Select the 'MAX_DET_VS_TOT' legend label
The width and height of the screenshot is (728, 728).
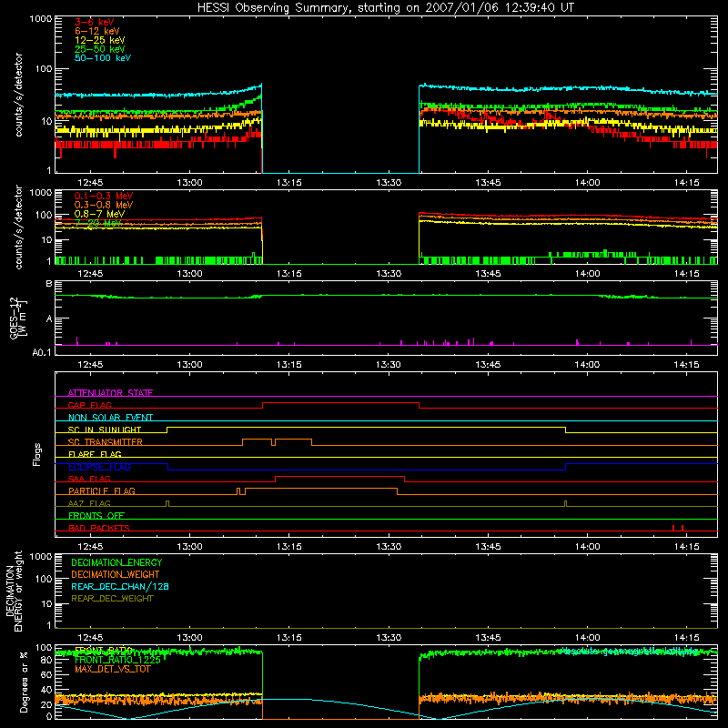(112, 669)
